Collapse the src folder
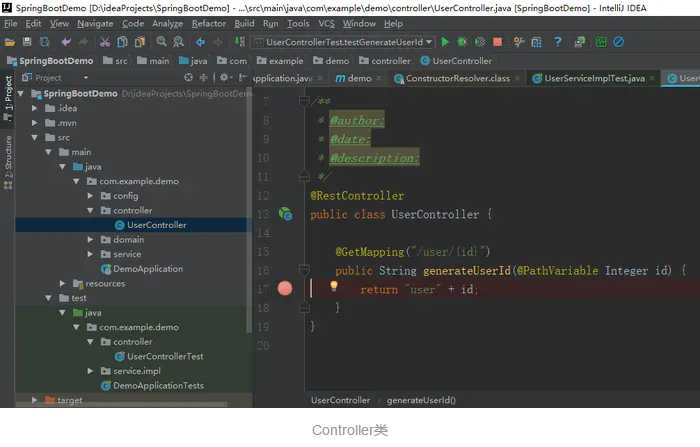Screen dimensions: 700x447 pyautogui.click(x=34, y=138)
